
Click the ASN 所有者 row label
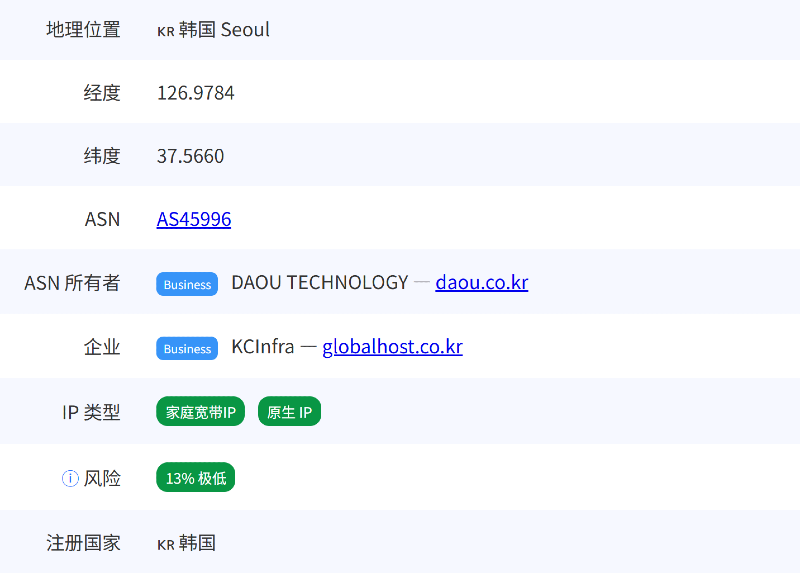coord(72,283)
